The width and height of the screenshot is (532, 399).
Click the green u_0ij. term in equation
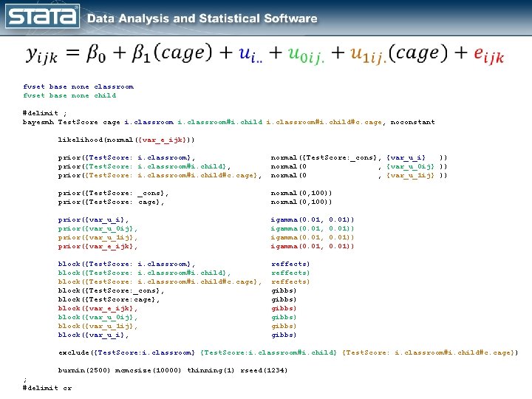307,55
